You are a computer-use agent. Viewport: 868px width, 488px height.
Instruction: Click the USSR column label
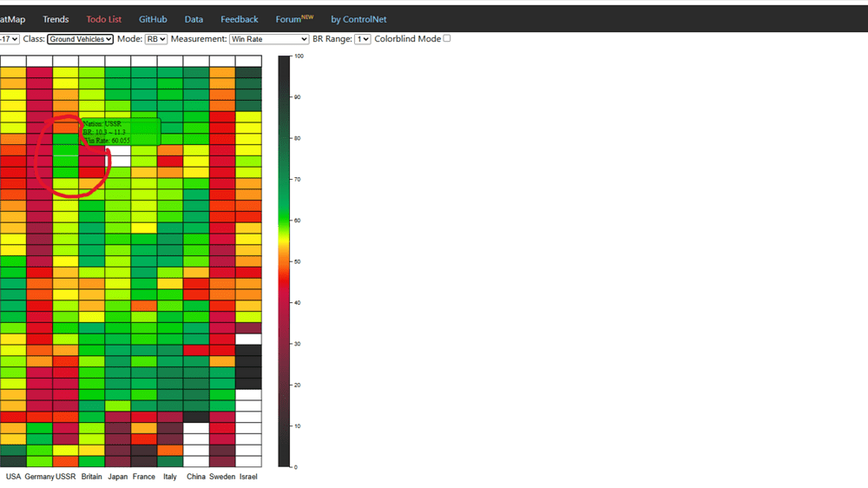pos(66,476)
